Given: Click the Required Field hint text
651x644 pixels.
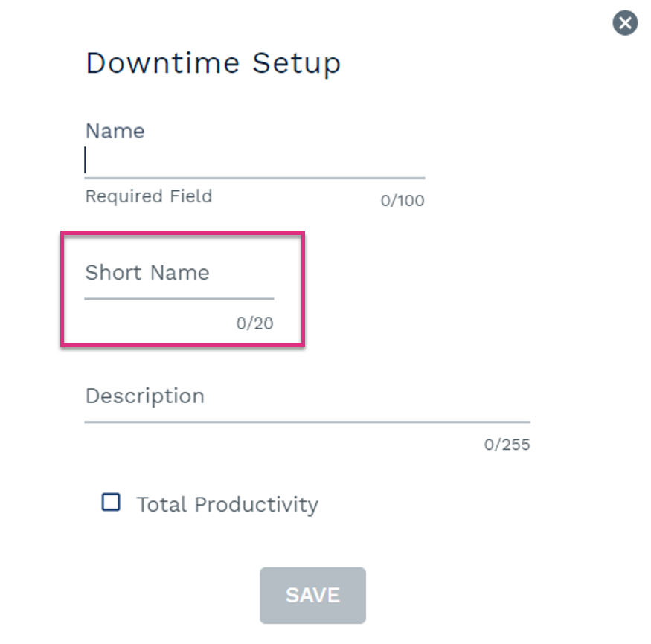Looking at the screenshot, I should click(x=149, y=196).
